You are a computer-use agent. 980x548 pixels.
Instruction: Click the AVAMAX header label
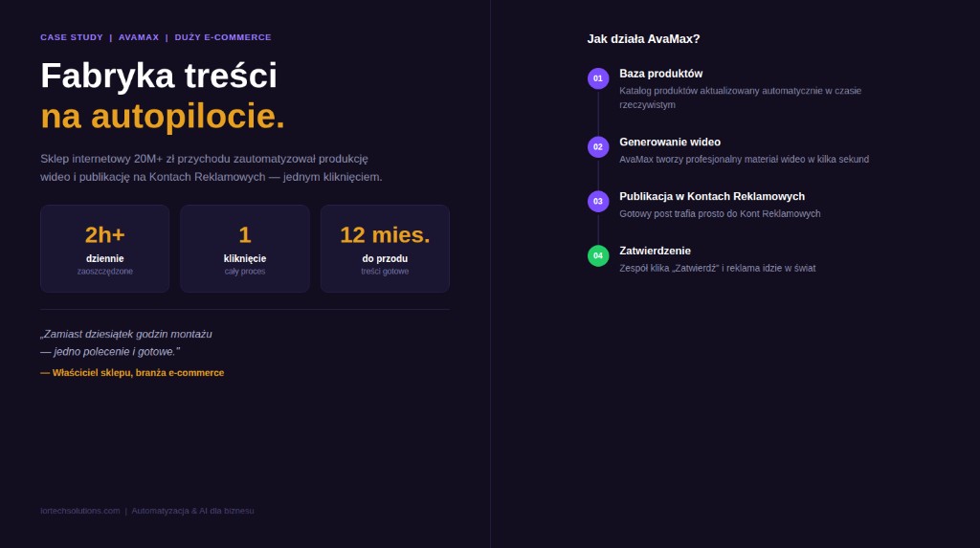pyautogui.click(x=139, y=37)
